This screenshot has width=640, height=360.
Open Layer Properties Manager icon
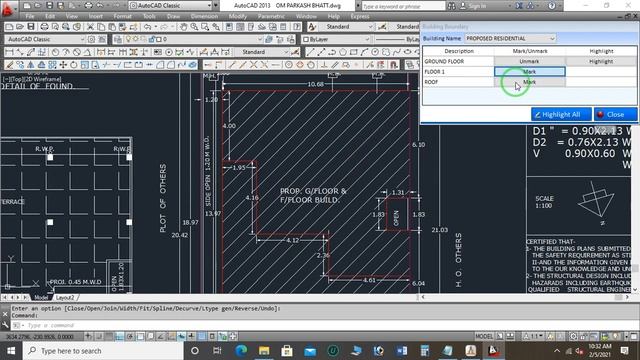[118, 40]
